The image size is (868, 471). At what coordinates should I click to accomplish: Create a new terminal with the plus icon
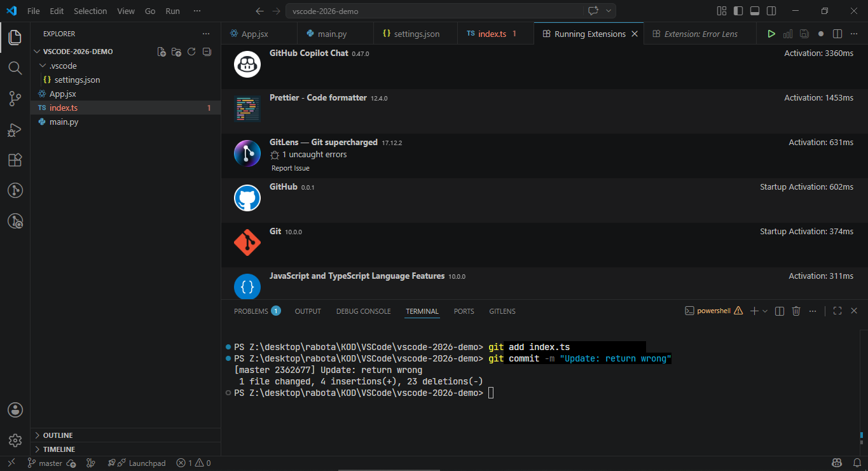pos(754,311)
